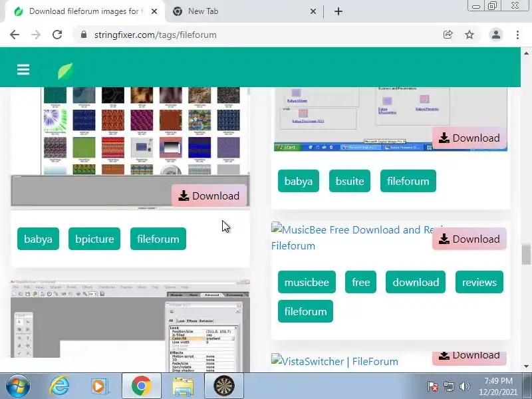Download the texture patterns image
Screen dimensions: 532x399
209,196
